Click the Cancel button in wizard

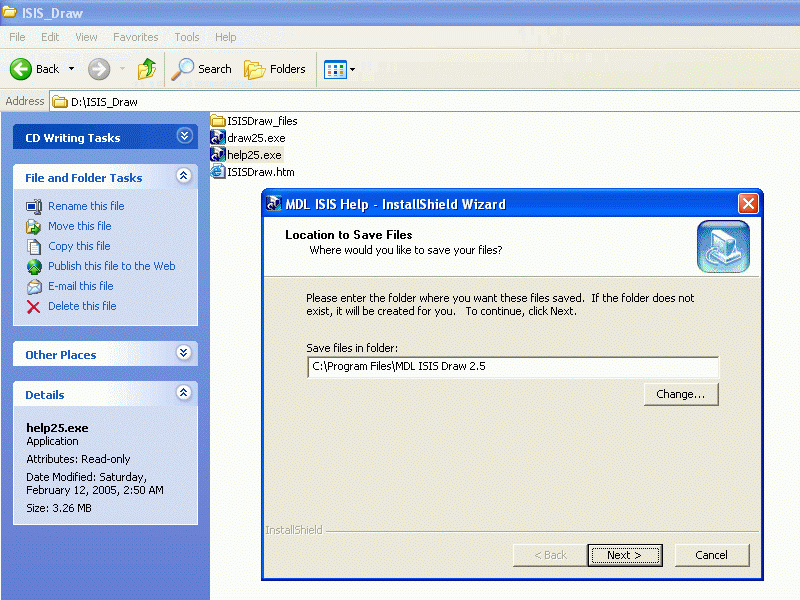click(712, 555)
